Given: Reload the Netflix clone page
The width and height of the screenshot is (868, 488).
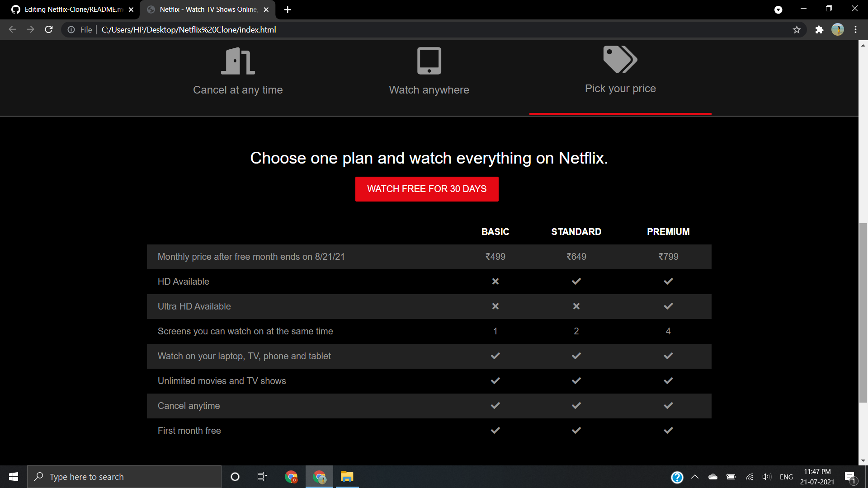Looking at the screenshot, I should point(48,30).
